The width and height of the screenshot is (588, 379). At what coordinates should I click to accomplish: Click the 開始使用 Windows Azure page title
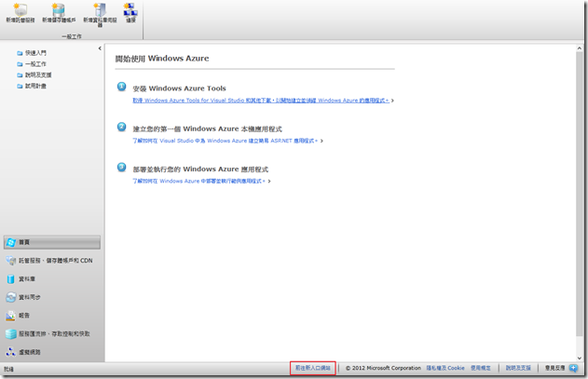click(x=162, y=59)
